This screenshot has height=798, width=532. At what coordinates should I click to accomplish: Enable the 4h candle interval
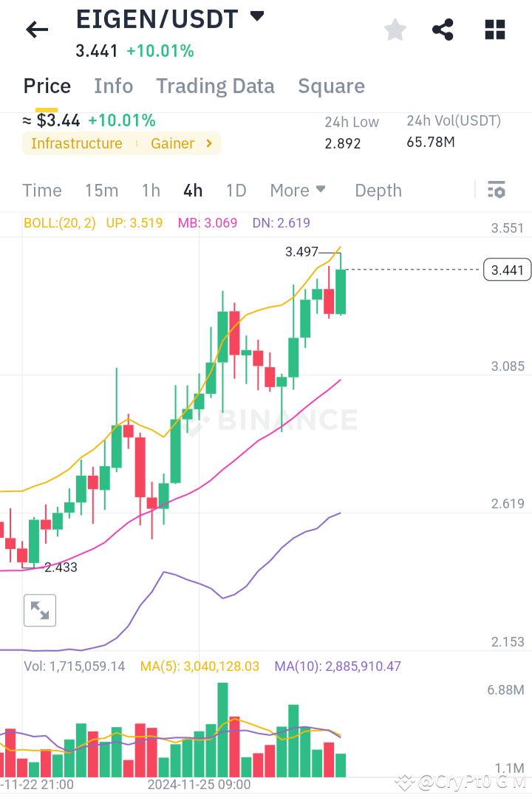(x=192, y=190)
